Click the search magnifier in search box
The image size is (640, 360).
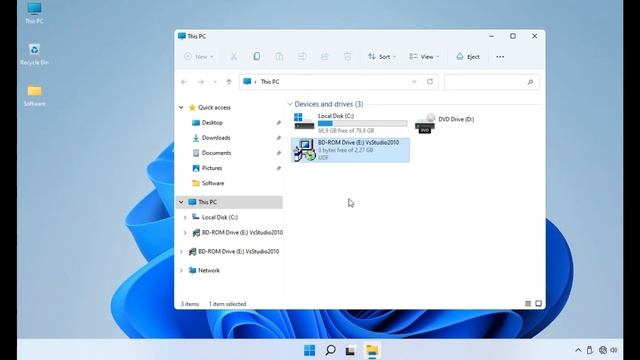[x=530, y=82]
